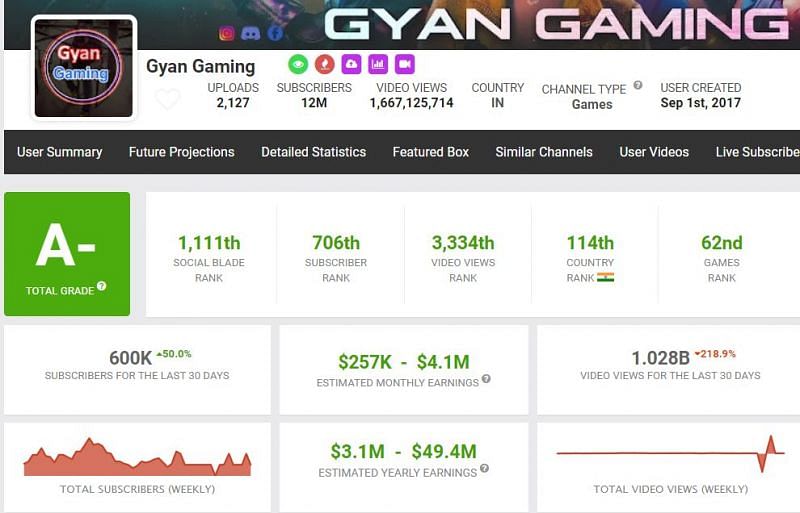800x513 pixels.
Task: Click the Estimated Yearly Earnings help icon
Action: 484,468
